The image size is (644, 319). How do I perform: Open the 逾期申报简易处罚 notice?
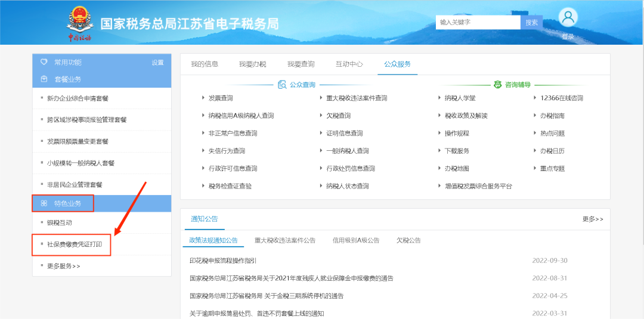point(257,314)
